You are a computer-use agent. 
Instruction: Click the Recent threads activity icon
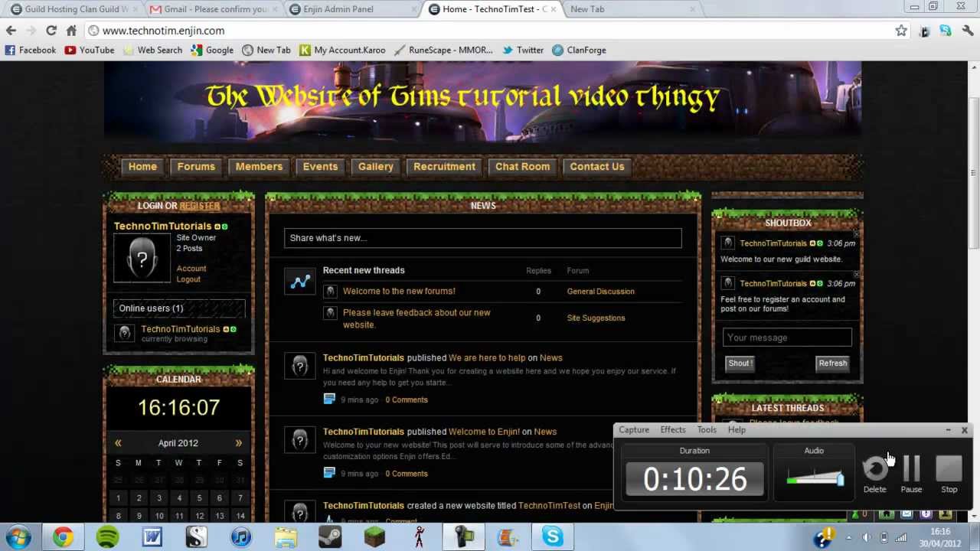coord(300,282)
